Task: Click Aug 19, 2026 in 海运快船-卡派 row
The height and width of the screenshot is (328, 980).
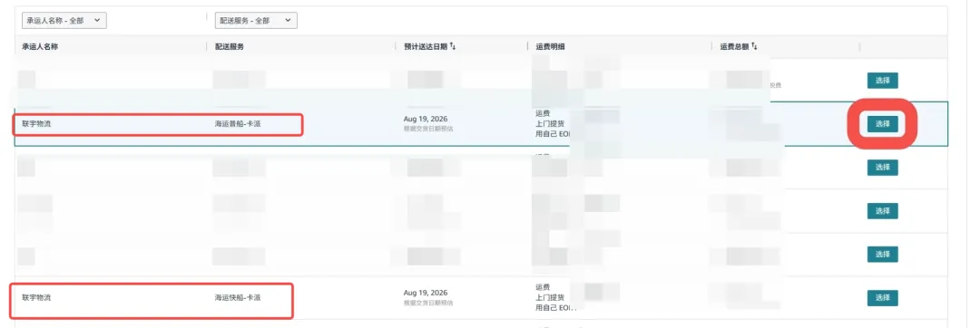Action: 426,293
